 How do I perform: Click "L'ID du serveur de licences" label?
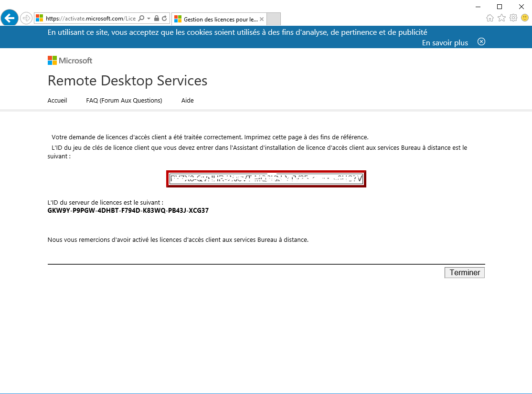coord(105,203)
